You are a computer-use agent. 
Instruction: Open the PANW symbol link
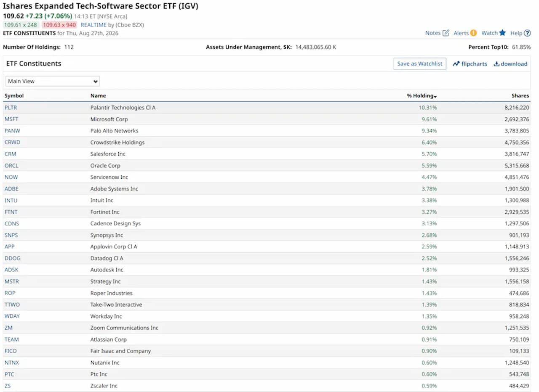[12, 131]
